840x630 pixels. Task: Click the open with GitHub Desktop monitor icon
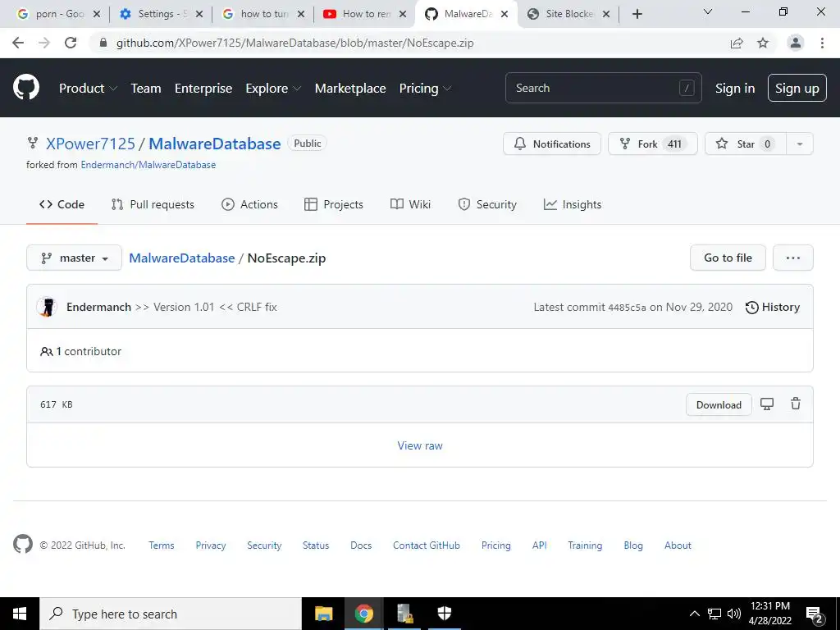click(x=767, y=404)
